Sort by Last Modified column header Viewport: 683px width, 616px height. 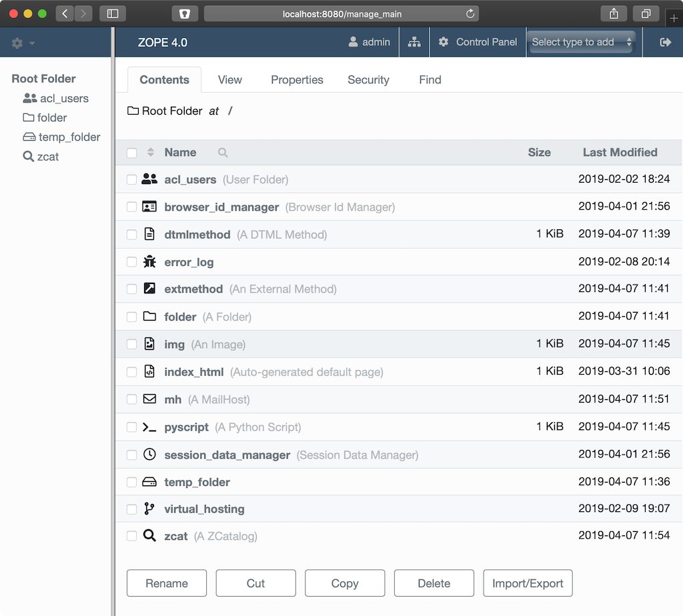[620, 153]
